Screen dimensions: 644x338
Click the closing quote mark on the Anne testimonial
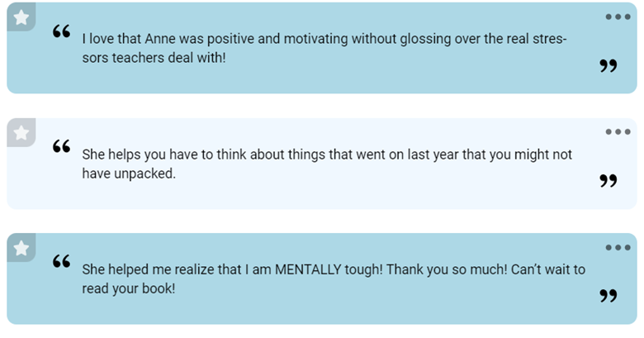(608, 66)
